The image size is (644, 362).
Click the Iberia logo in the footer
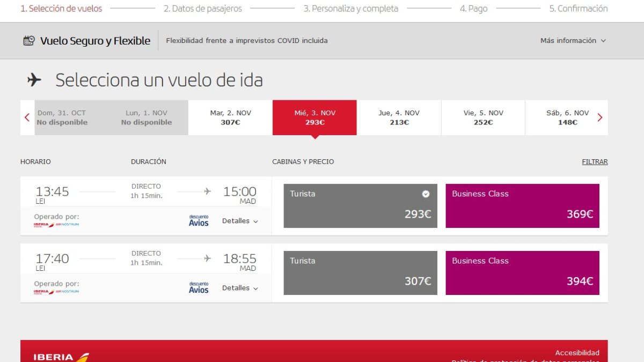pos(61,357)
